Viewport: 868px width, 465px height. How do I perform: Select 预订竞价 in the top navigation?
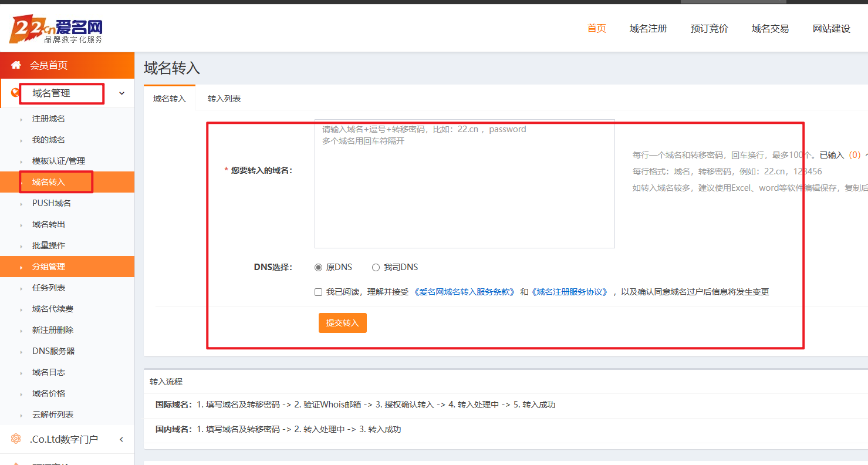pyautogui.click(x=709, y=28)
